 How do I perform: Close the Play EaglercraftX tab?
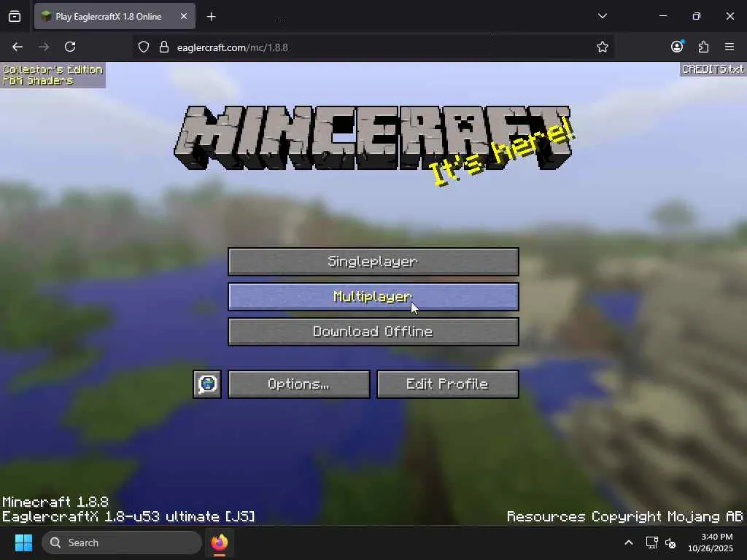click(184, 16)
